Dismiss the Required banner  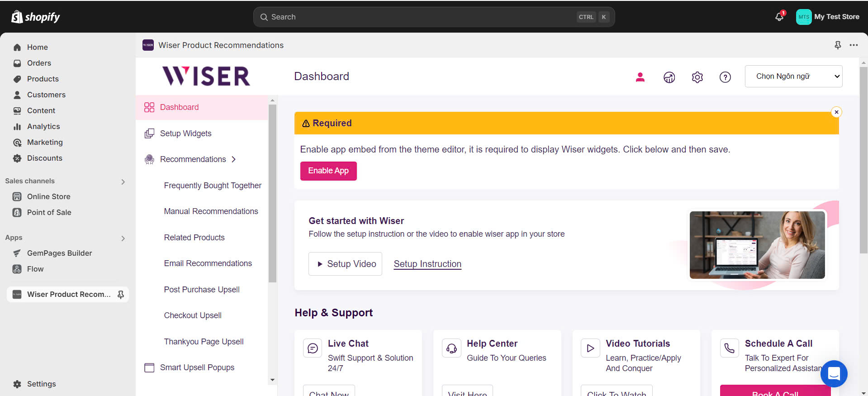[x=836, y=112]
